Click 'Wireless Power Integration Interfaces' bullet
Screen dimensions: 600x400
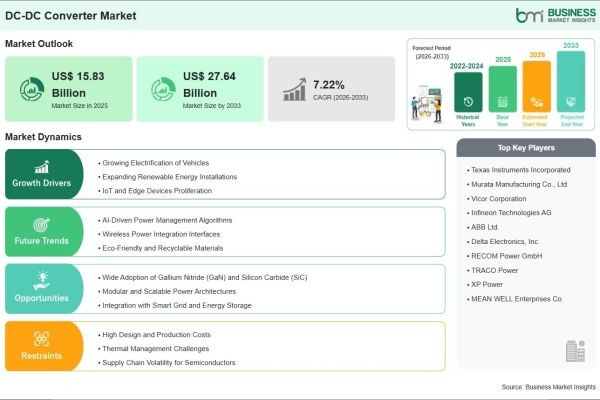(159, 234)
